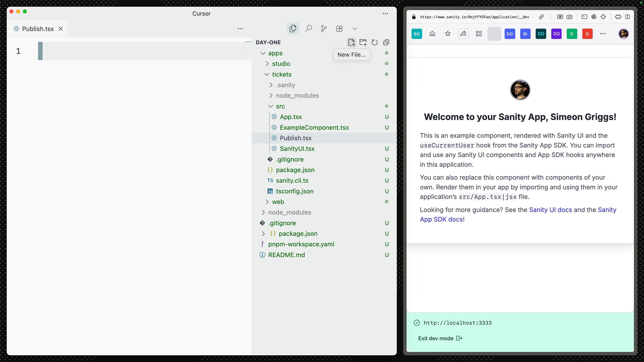Click the Simeon Griggs profile photo

coord(520,90)
